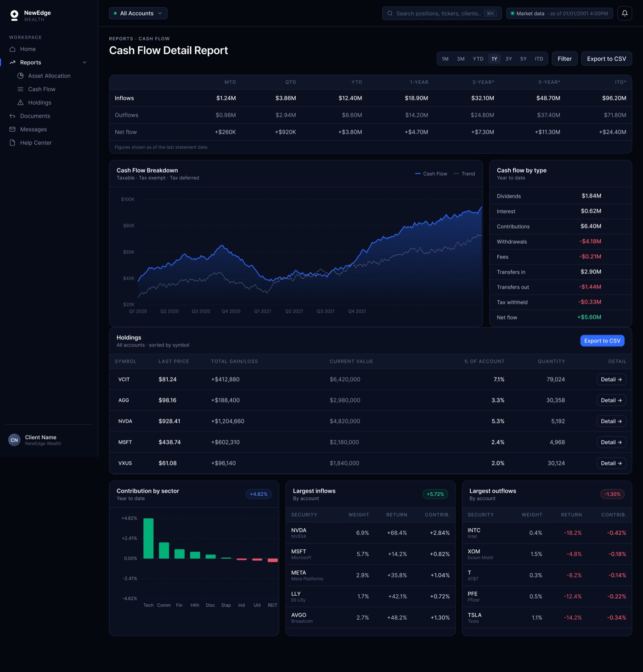Image resolution: width=643 pixels, height=672 pixels.
Task: Click the Asset Allocation pie icon
Action: [20, 76]
